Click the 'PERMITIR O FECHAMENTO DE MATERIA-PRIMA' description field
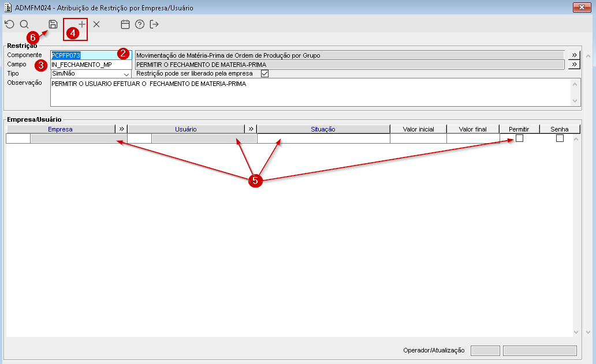The image size is (596, 364). 350,65
